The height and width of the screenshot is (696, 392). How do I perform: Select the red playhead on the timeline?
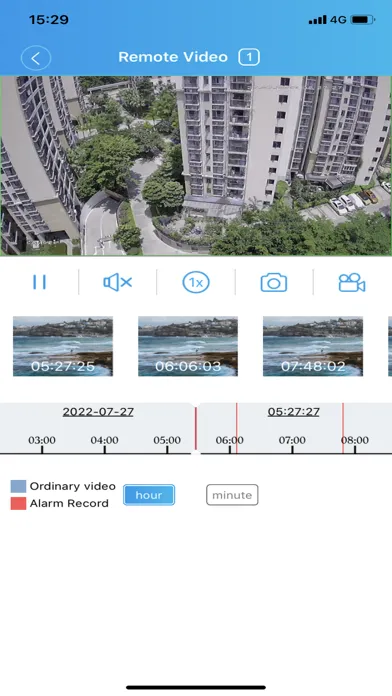click(196, 429)
